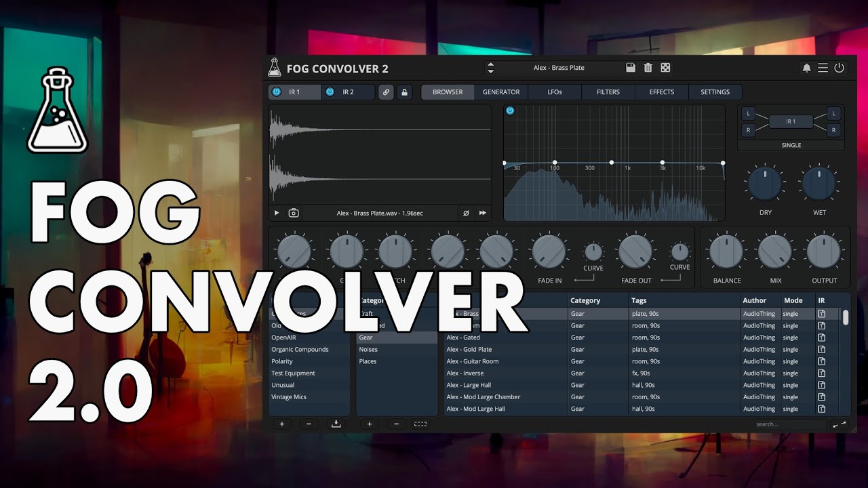Screen dimensions: 868x488
Task: Click IR file icon in Alex - Mod Large Hall row
Action: [x=822, y=409]
